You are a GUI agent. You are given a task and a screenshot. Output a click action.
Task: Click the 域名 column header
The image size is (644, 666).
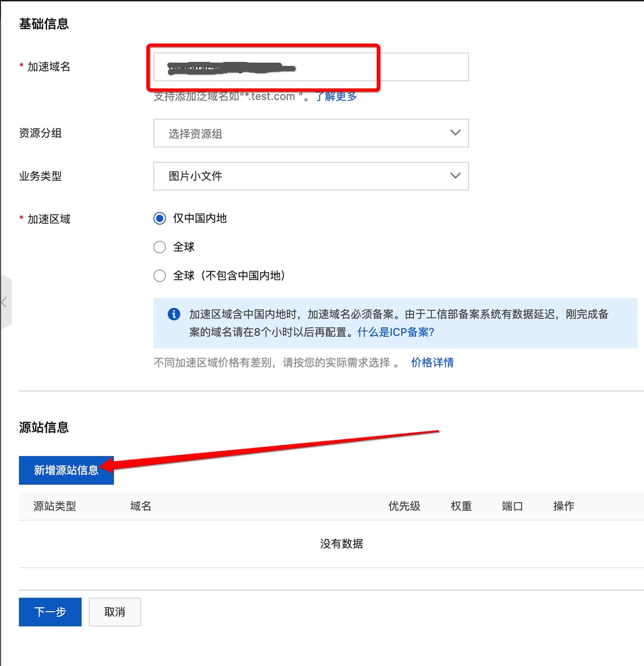tap(141, 506)
